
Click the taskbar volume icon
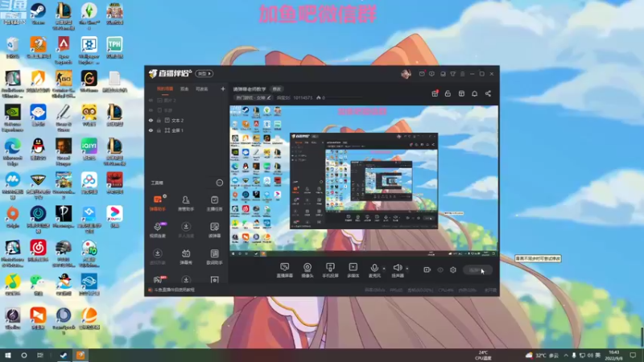[590, 355]
